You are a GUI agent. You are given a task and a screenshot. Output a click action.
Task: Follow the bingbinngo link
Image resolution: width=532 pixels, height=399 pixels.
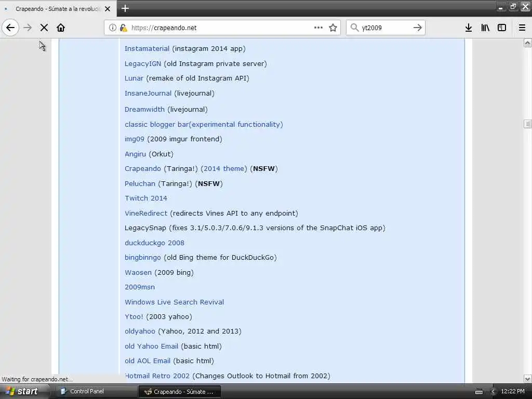(142, 257)
